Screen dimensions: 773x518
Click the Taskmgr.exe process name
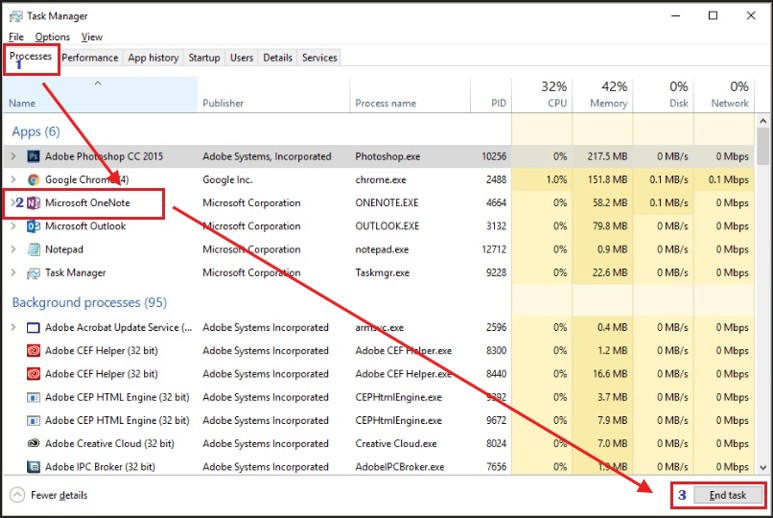tap(382, 273)
